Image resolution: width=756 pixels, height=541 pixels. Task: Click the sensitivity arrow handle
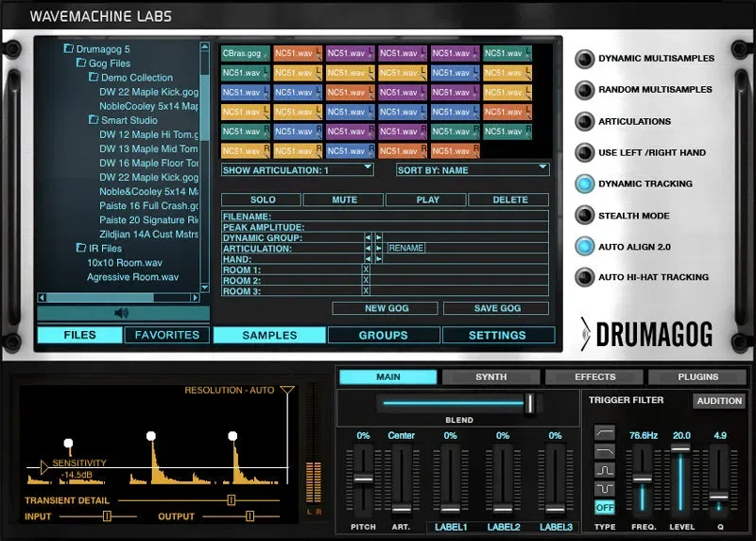tap(44, 467)
